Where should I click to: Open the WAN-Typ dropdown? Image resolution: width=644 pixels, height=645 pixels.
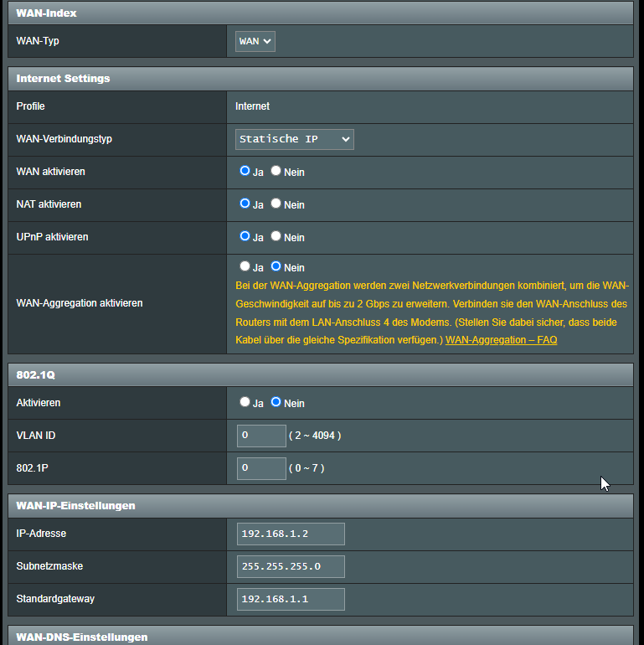(x=255, y=41)
